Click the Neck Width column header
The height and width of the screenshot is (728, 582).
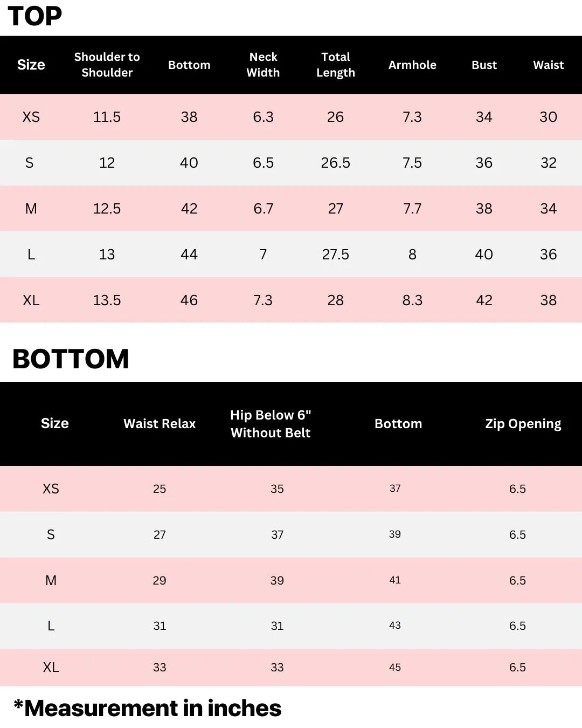coord(263,65)
